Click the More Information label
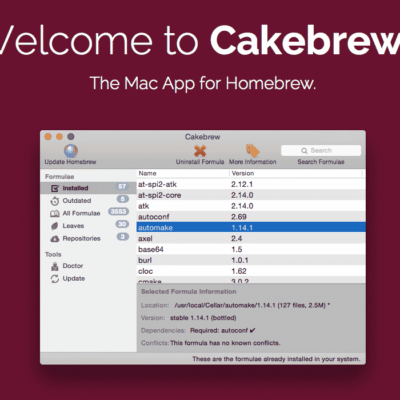The height and width of the screenshot is (400, 400). [253, 162]
